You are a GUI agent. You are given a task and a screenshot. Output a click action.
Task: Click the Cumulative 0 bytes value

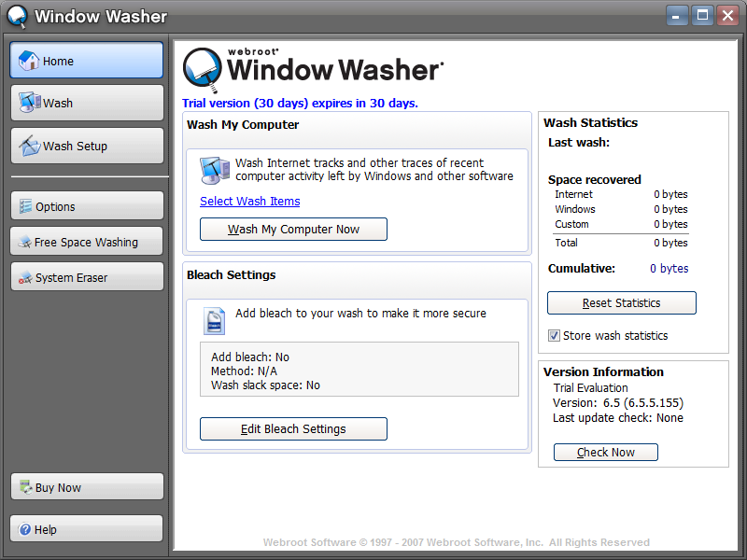669,269
